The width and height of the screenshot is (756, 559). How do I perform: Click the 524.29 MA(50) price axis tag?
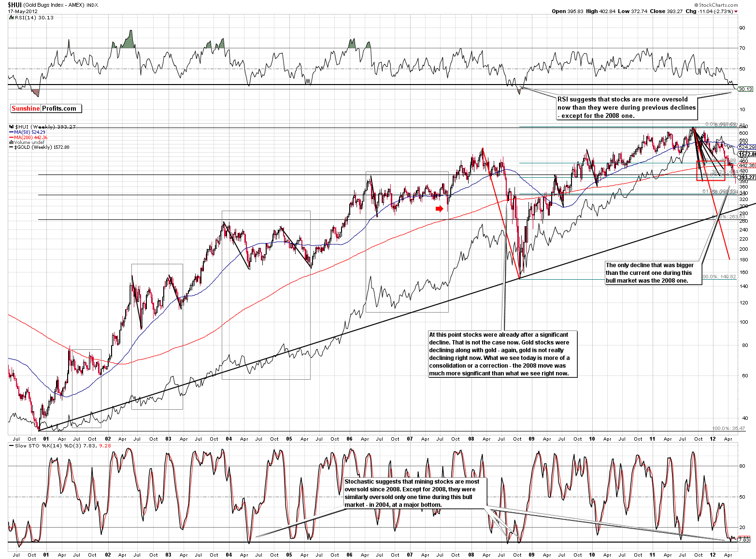click(747, 147)
